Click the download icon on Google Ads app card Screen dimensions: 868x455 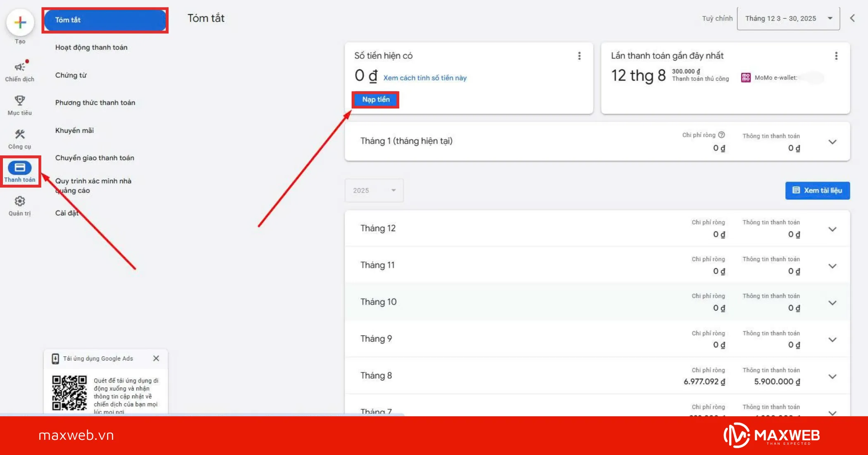pos(55,358)
